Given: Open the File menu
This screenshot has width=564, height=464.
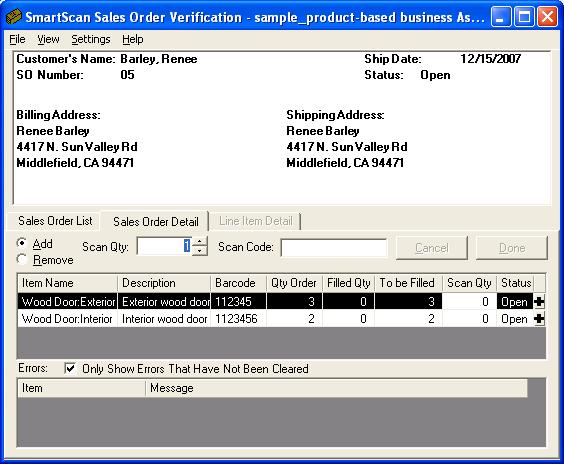Looking at the screenshot, I should click(x=17, y=39).
